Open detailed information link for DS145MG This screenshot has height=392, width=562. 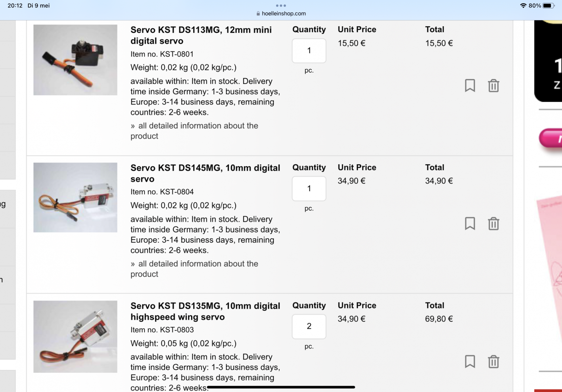tap(195, 269)
